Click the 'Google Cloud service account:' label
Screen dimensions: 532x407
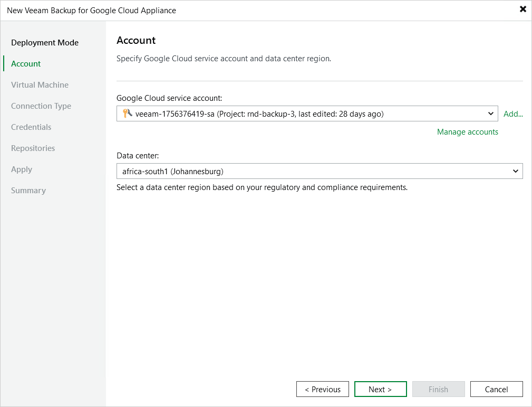click(x=169, y=98)
